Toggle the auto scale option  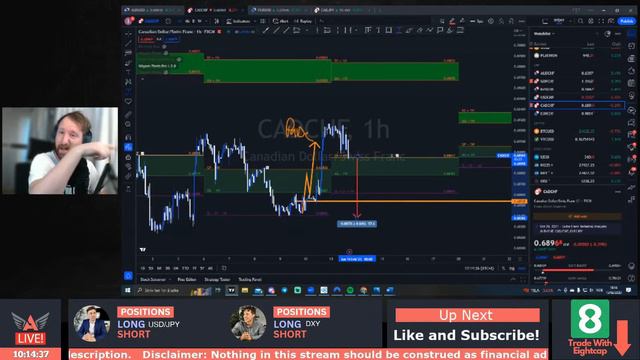coord(522,268)
